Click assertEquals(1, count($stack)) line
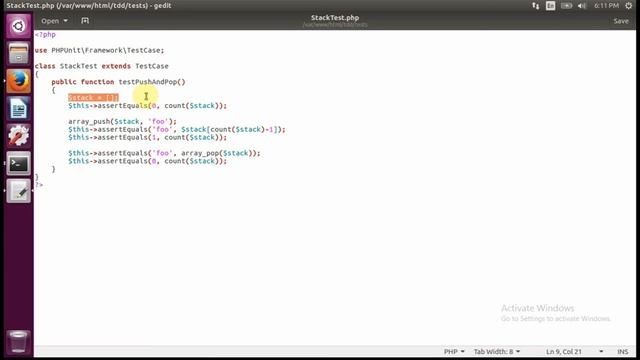 (147, 138)
